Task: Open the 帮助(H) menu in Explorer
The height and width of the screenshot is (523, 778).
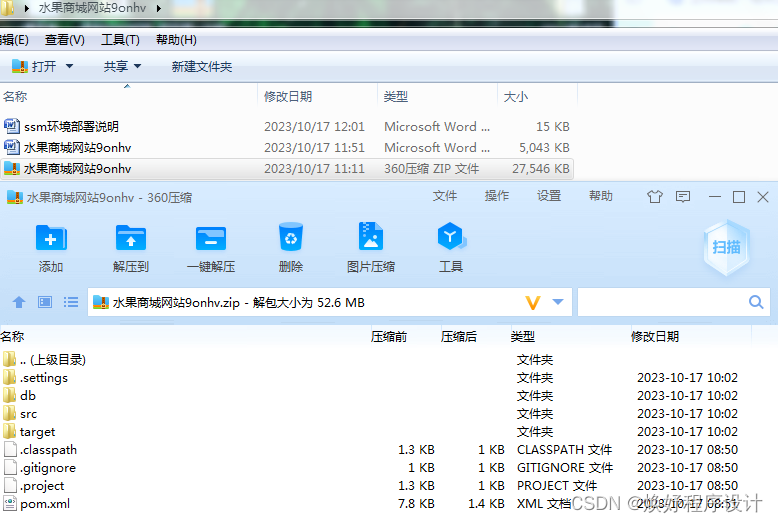Action: (x=176, y=40)
